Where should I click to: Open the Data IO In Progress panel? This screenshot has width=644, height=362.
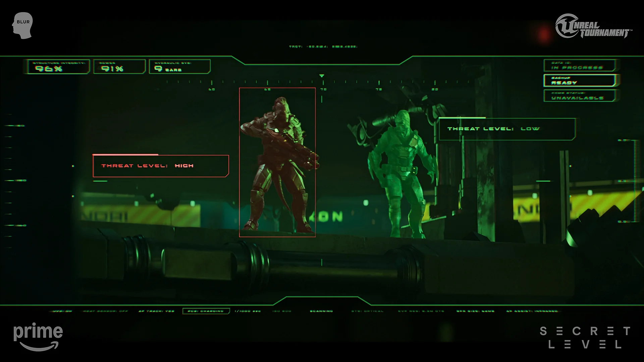579,66
